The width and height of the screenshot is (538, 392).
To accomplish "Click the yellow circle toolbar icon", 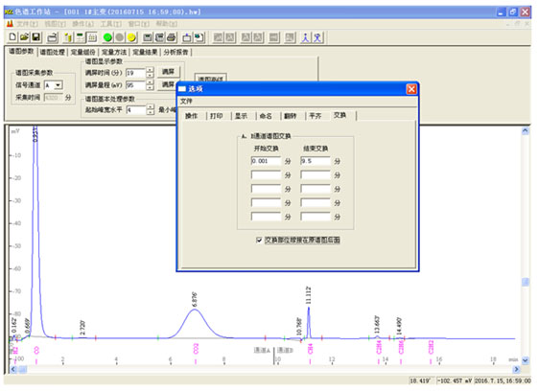I will [131, 37].
